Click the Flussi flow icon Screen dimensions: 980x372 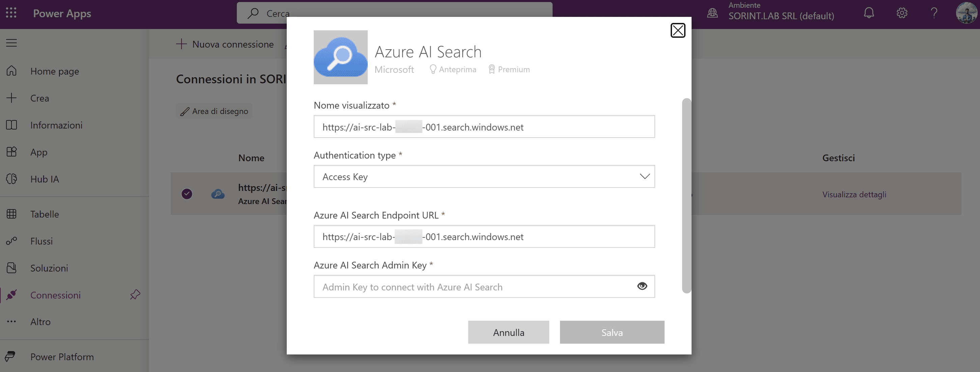[11, 241]
